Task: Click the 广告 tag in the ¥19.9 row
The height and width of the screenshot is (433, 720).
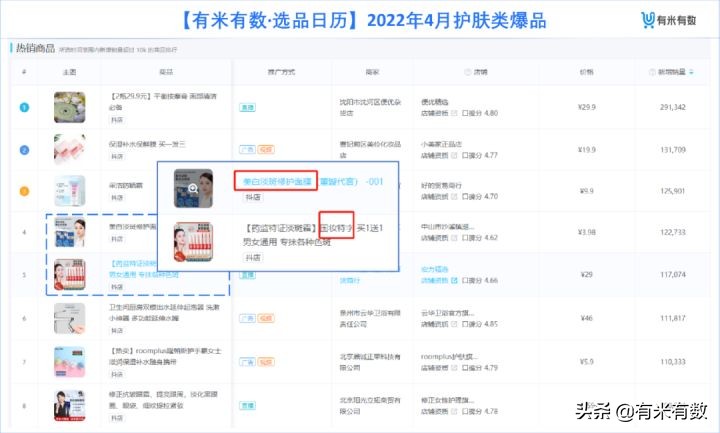Action: click(248, 149)
